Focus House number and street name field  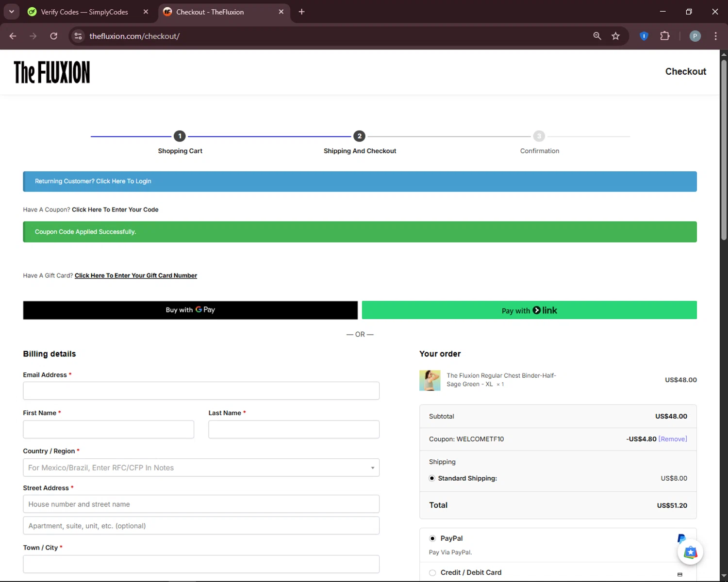(x=201, y=504)
